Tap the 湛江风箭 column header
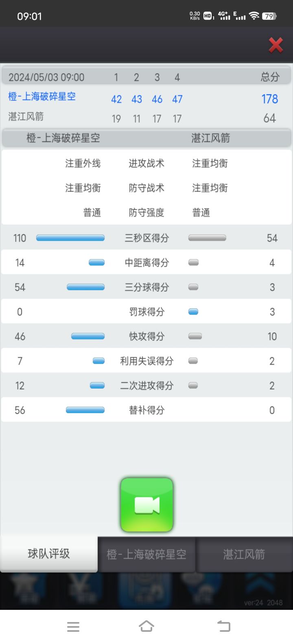This screenshot has height=644, width=293. 211,138
